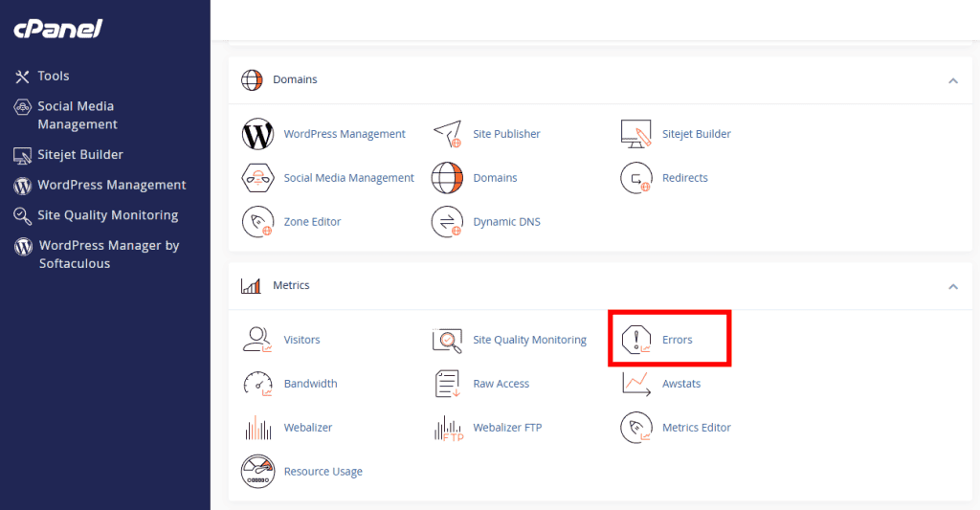This screenshot has height=510, width=980.
Task: Click the Metrics section heading text
Action: pyautogui.click(x=291, y=286)
